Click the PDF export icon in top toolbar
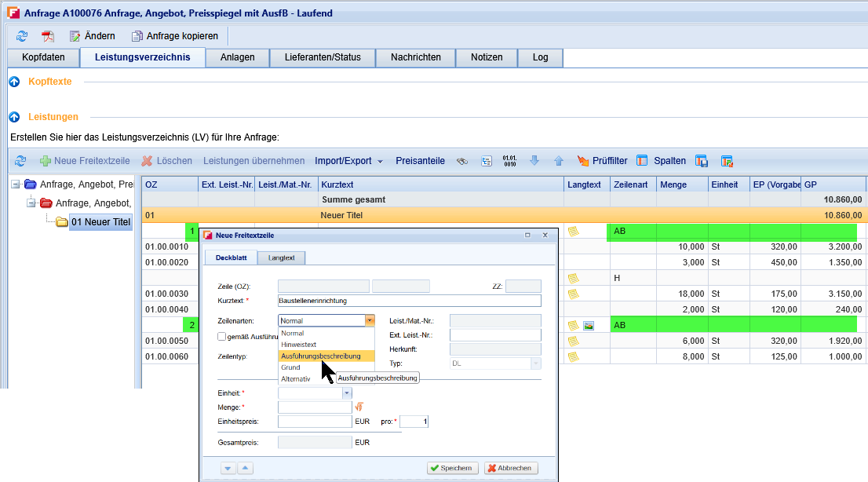 coord(48,36)
